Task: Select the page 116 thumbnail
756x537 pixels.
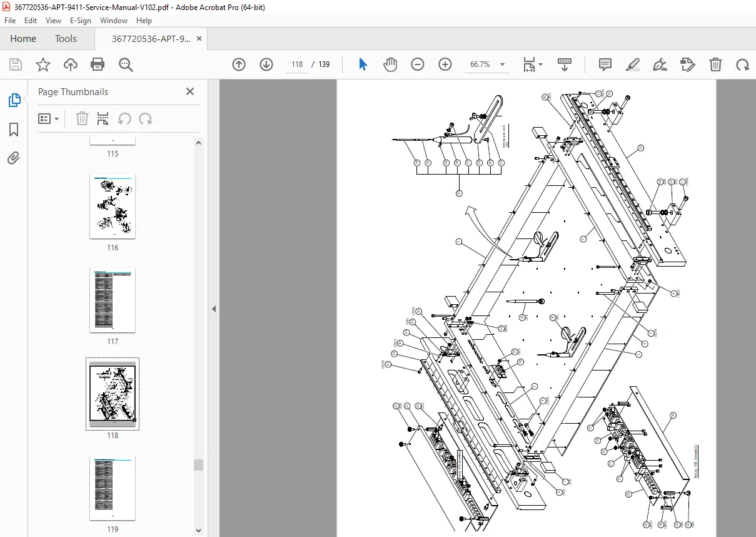Action: [x=113, y=207]
